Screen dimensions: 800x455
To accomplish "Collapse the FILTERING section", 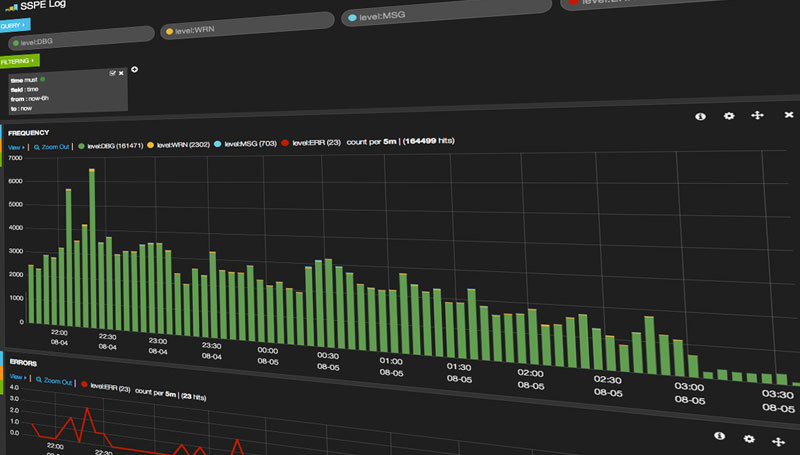I will pos(19,61).
